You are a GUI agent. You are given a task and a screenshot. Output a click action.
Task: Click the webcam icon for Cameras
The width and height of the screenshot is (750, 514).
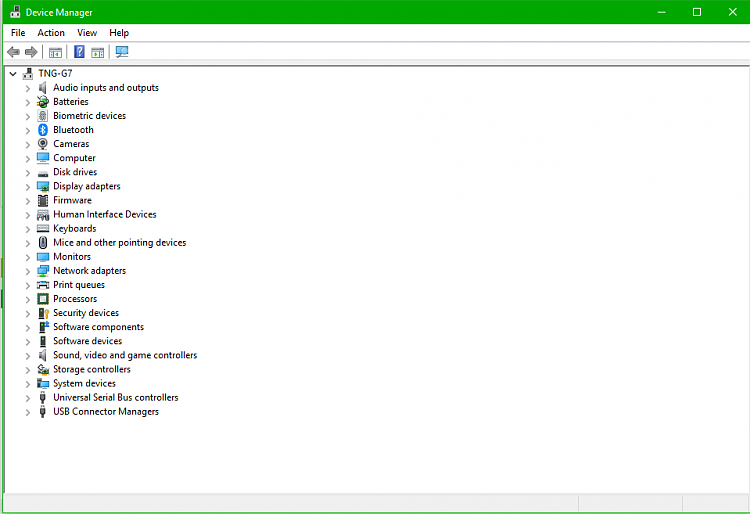pos(43,143)
